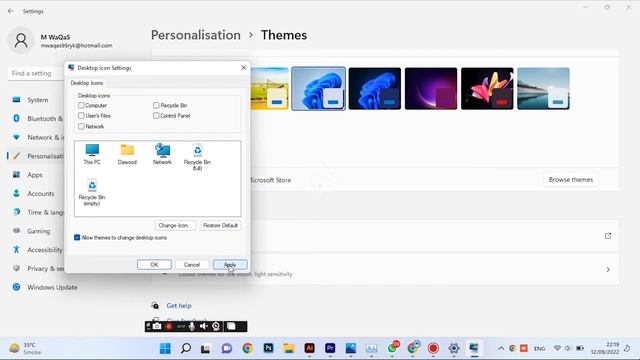Select the purple Glow theme thumbnail
Viewport: 640px width, 360px height.
431,89
